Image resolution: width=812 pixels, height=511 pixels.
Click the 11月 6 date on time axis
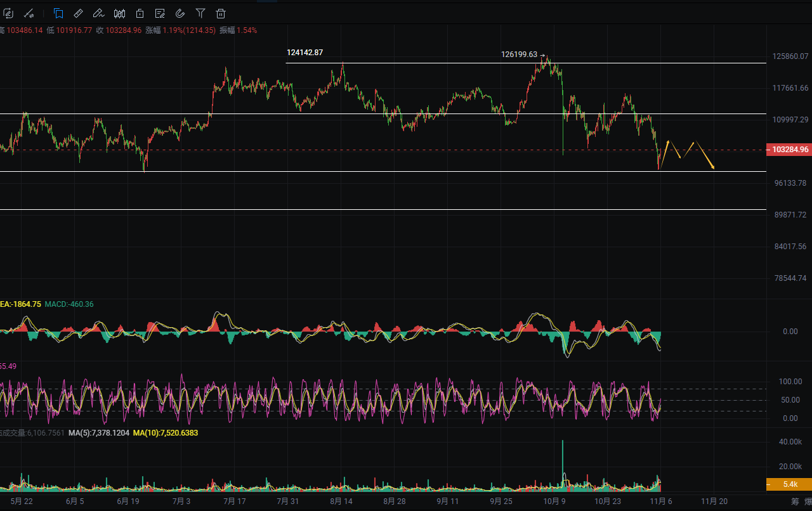(660, 501)
